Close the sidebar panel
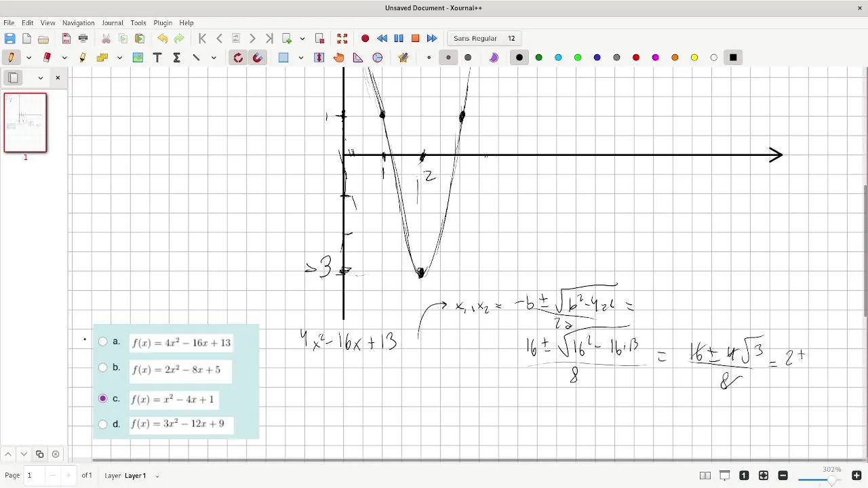The height and width of the screenshot is (488, 868). [x=58, y=78]
